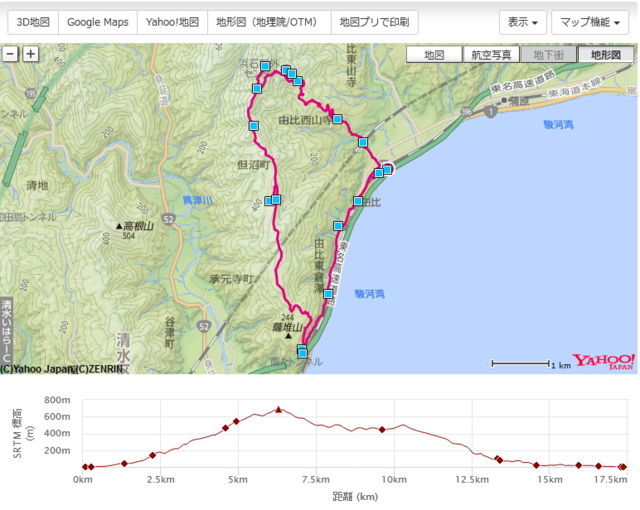Zoom in the map with plus button
Viewport: 640px width, 510px height.
click(30, 54)
